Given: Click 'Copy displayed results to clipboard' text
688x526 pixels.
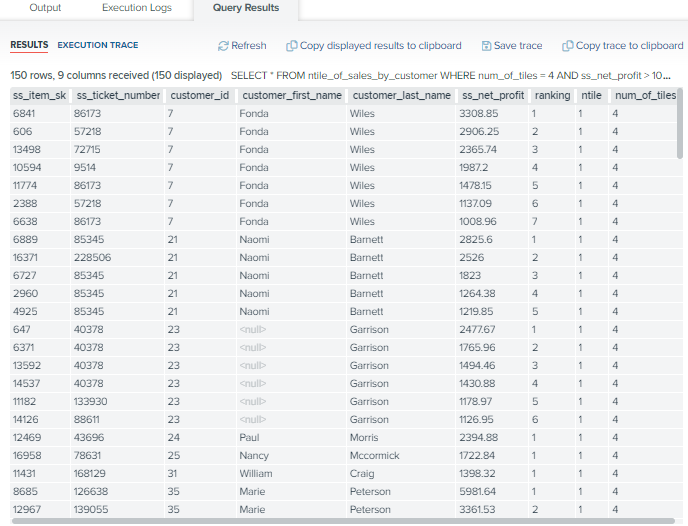Looking at the screenshot, I should (x=380, y=46).
